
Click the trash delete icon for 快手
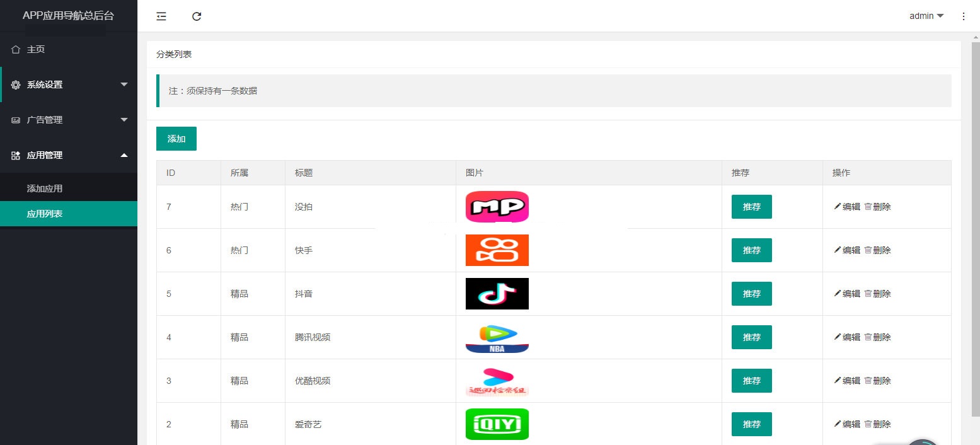pos(868,250)
